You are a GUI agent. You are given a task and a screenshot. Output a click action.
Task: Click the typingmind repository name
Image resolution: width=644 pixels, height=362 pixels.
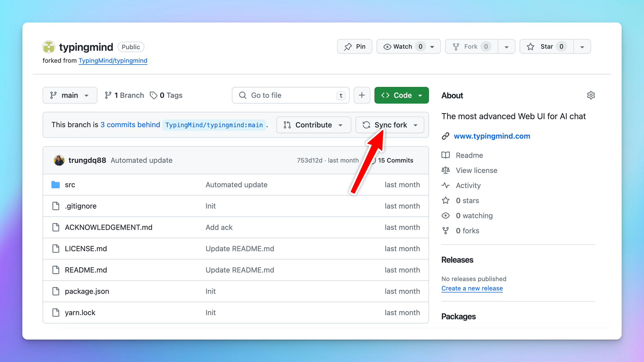pyautogui.click(x=86, y=47)
